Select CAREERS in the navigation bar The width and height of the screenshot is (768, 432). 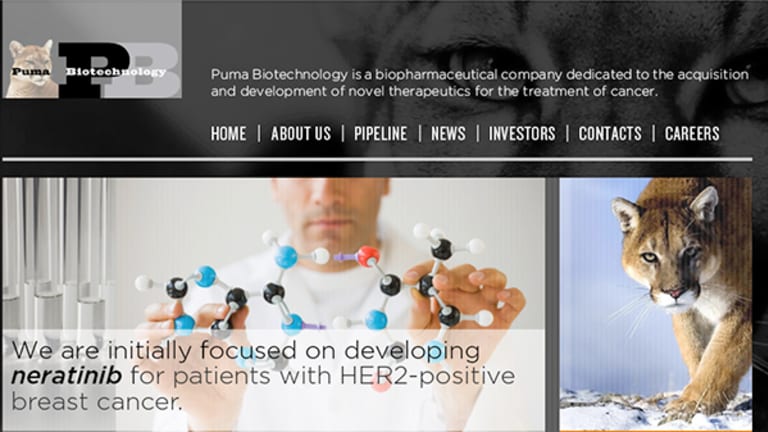(692, 133)
